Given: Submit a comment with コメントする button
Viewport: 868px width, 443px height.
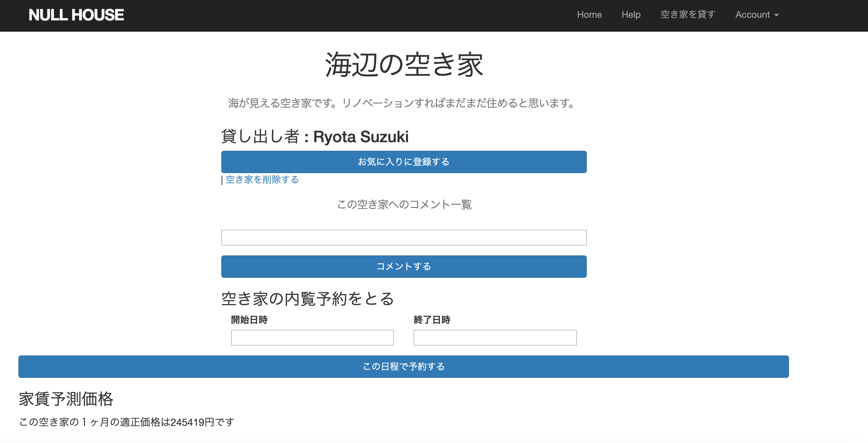Looking at the screenshot, I should pyautogui.click(x=404, y=267).
